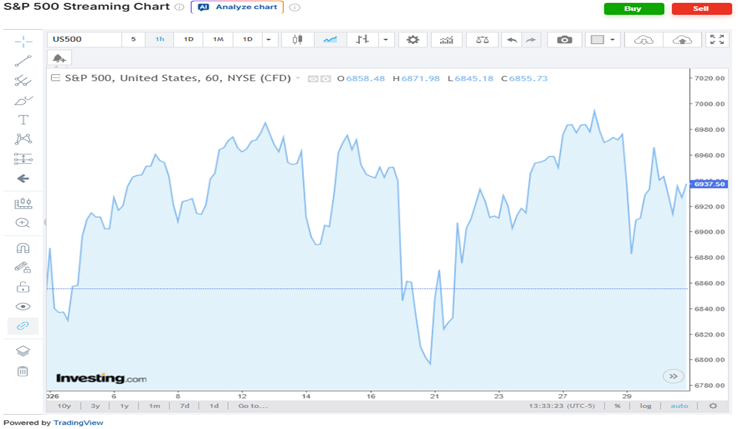
Task: Select the crosshair cursor tool
Action: point(22,40)
